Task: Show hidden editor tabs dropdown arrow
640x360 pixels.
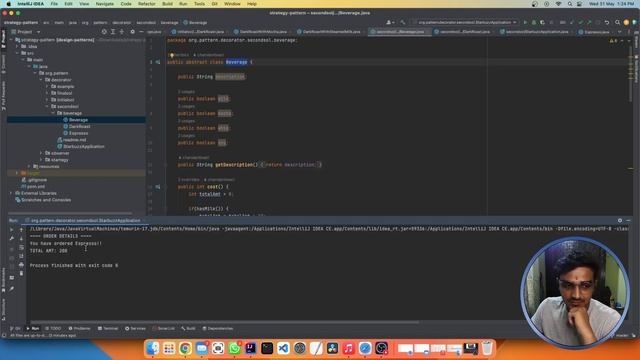Action: pyautogui.click(x=620, y=31)
